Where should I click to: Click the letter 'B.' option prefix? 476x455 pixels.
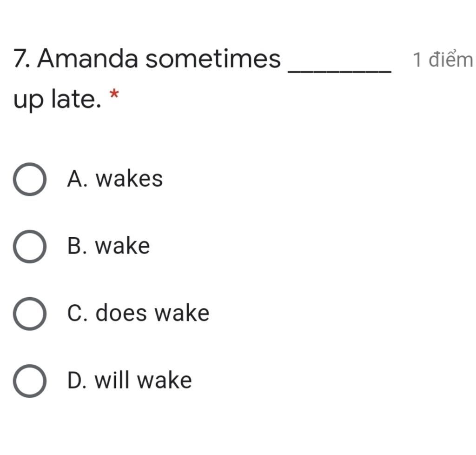(78, 246)
